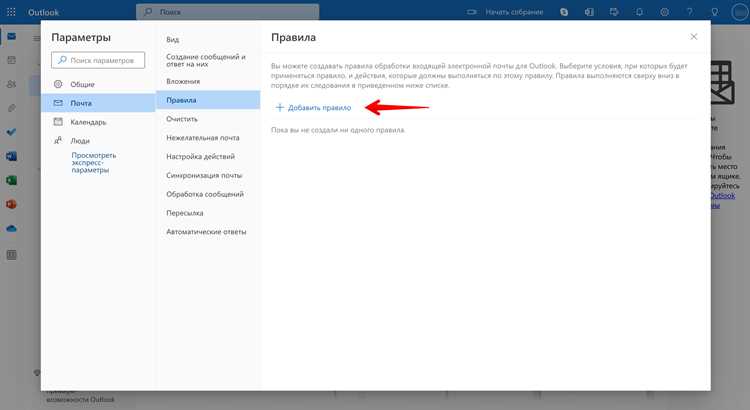Open Создание сообщений и ответ на них
The image size is (750, 410).
click(x=208, y=60)
